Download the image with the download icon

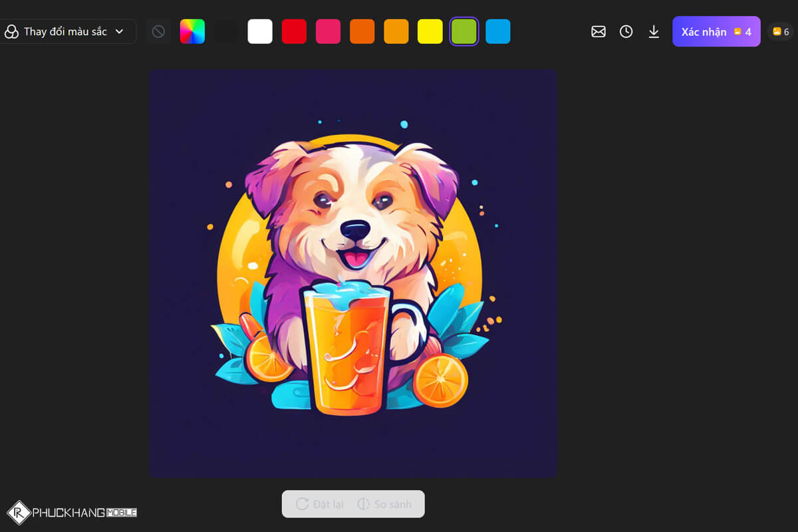coord(654,31)
